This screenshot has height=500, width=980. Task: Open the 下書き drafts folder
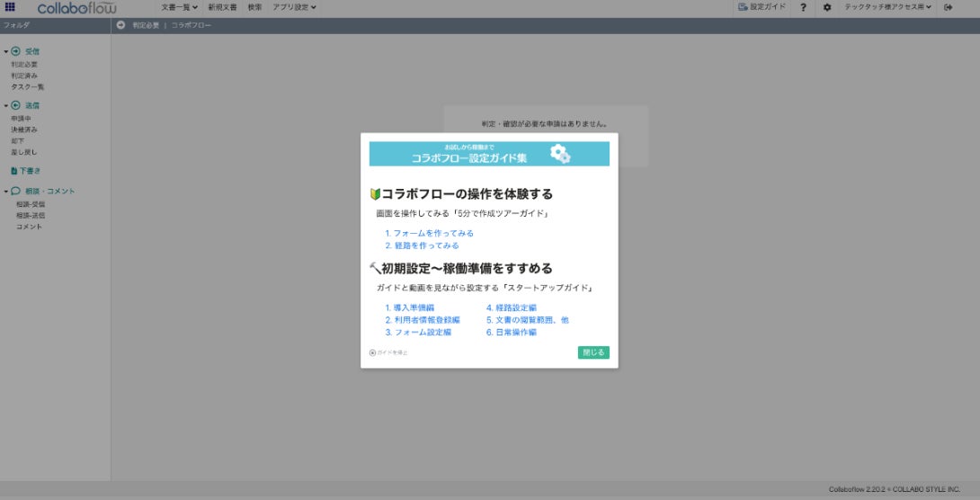[x=26, y=171]
